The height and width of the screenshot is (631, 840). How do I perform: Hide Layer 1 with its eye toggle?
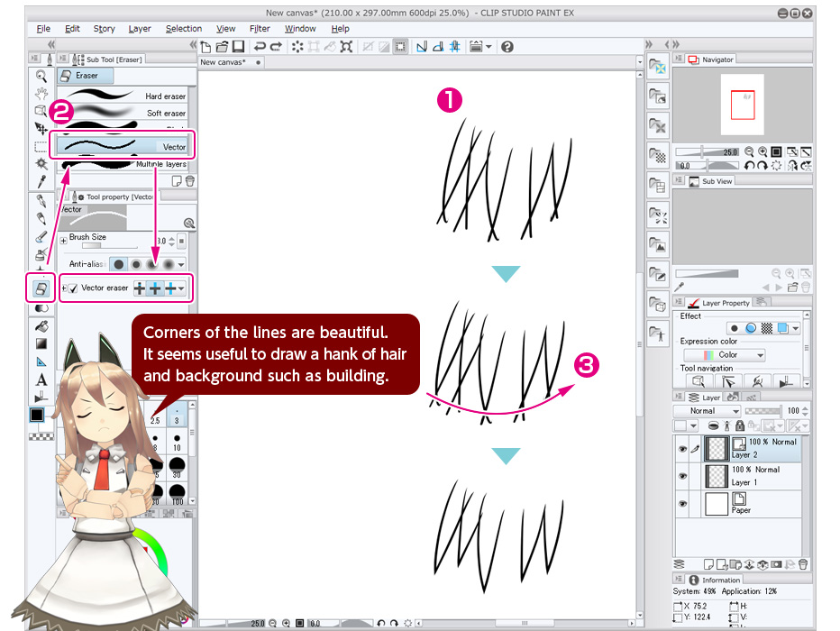click(x=683, y=475)
